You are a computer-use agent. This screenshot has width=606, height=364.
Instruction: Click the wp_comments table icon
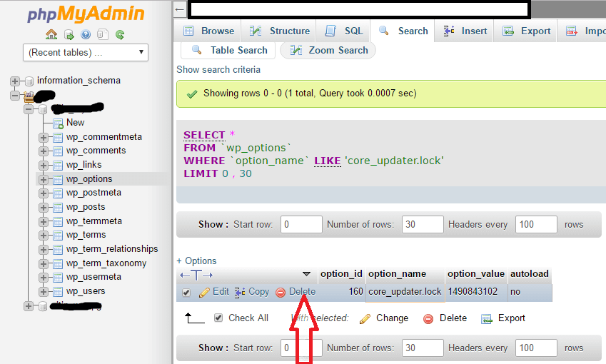58,151
